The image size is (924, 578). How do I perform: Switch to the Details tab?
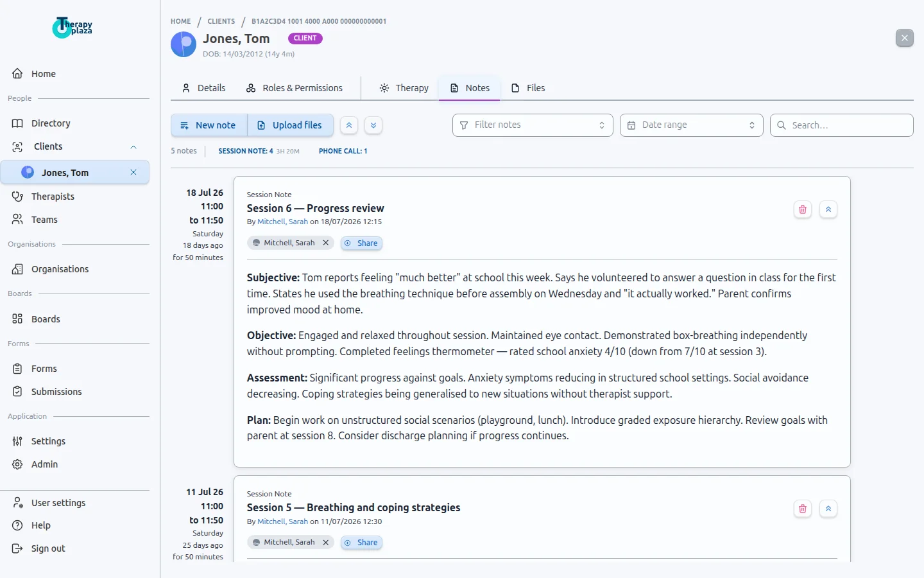click(204, 88)
